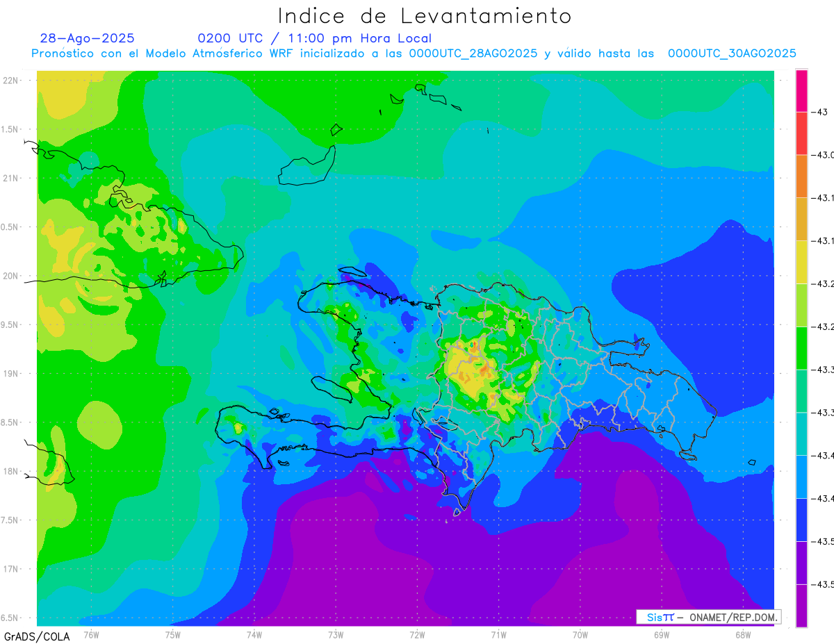Pick the pink magenta legend swatch
This screenshot has width=834, height=644.
(801, 90)
